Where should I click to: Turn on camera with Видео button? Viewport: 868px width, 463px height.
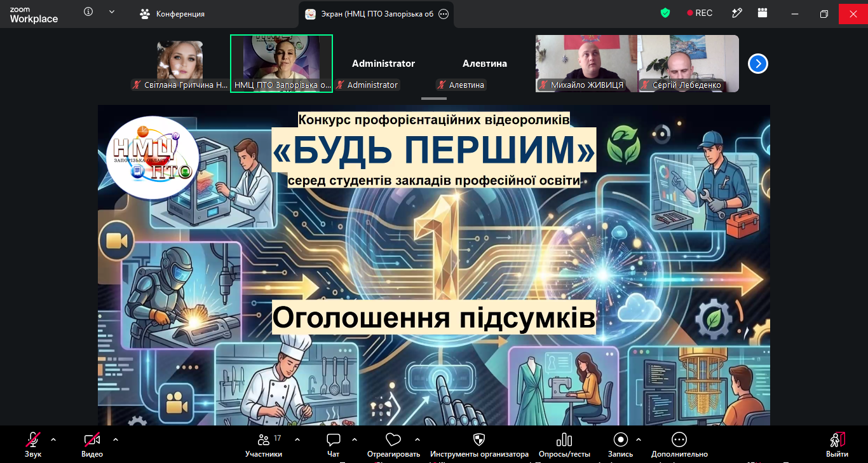92,445
